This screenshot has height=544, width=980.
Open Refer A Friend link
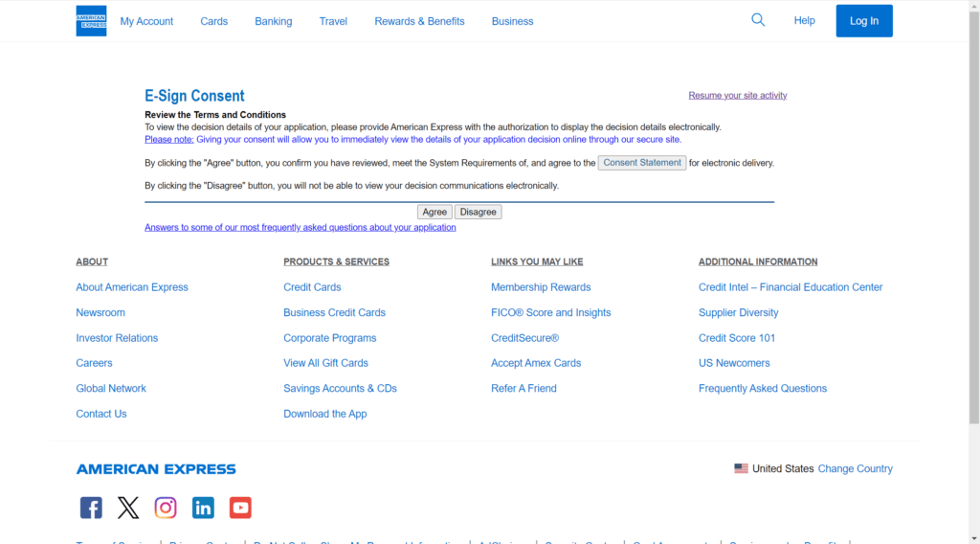coord(523,388)
